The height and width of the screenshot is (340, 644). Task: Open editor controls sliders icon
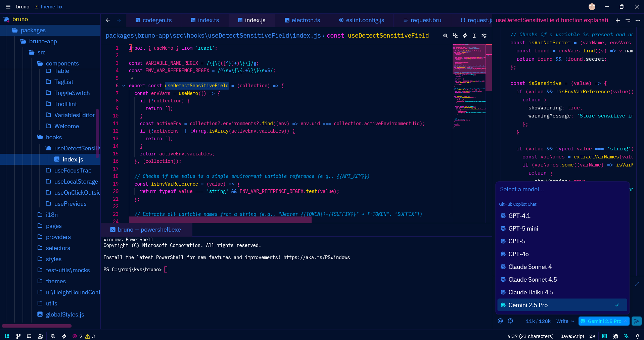(484, 36)
